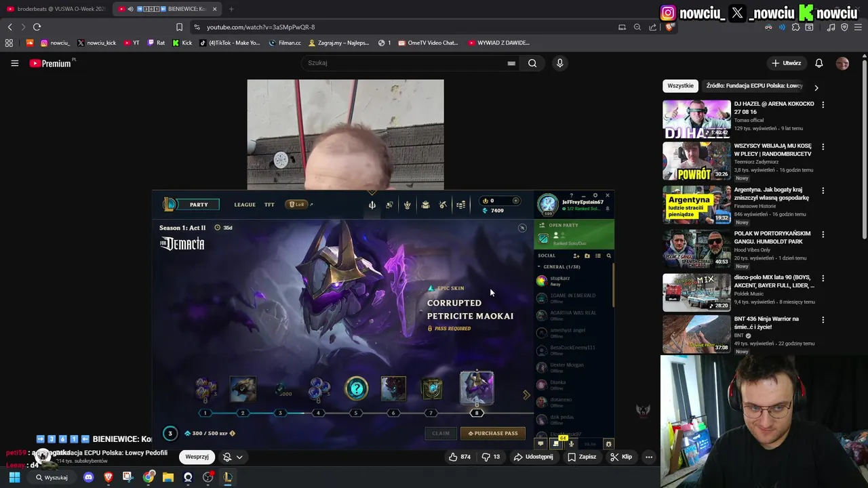Open options for Argentyna video
The width and height of the screenshot is (868, 488).
point(823,191)
